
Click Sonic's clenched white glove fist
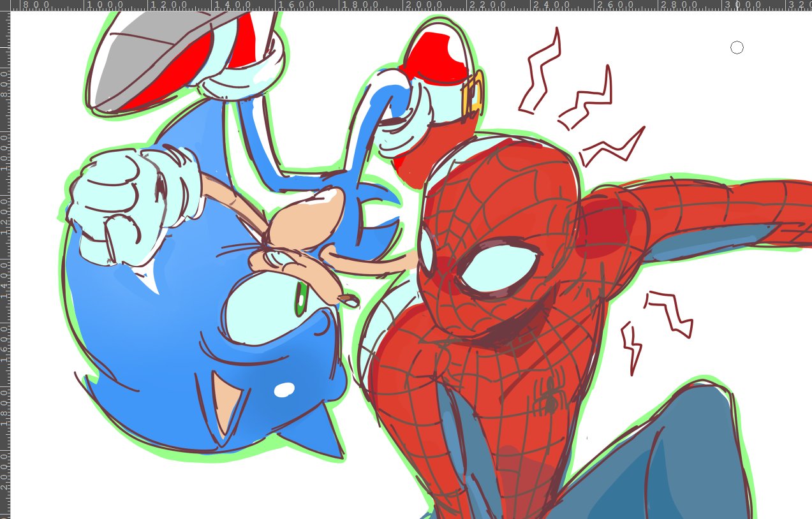pos(118,207)
